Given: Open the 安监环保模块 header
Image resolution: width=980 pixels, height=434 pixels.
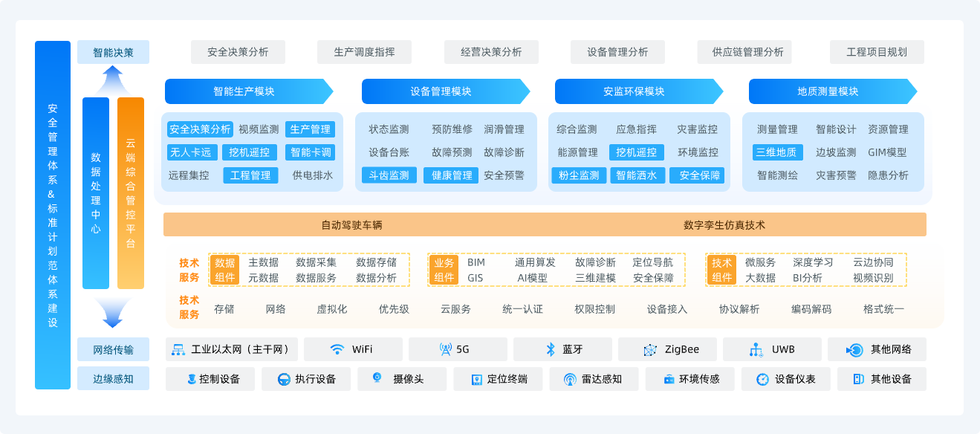Looking at the screenshot, I should (639, 91).
